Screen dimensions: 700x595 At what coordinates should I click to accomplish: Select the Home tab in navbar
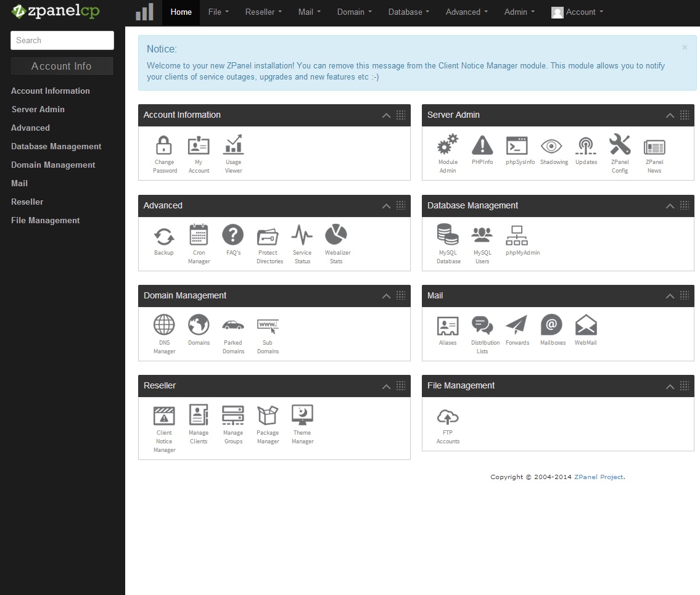[181, 12]
